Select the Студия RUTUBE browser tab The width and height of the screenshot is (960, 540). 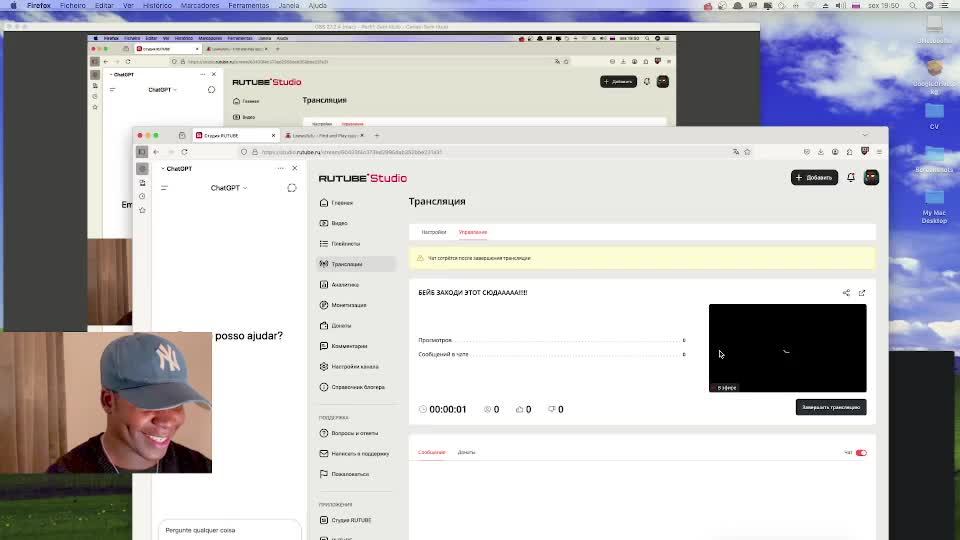[235, 135]
